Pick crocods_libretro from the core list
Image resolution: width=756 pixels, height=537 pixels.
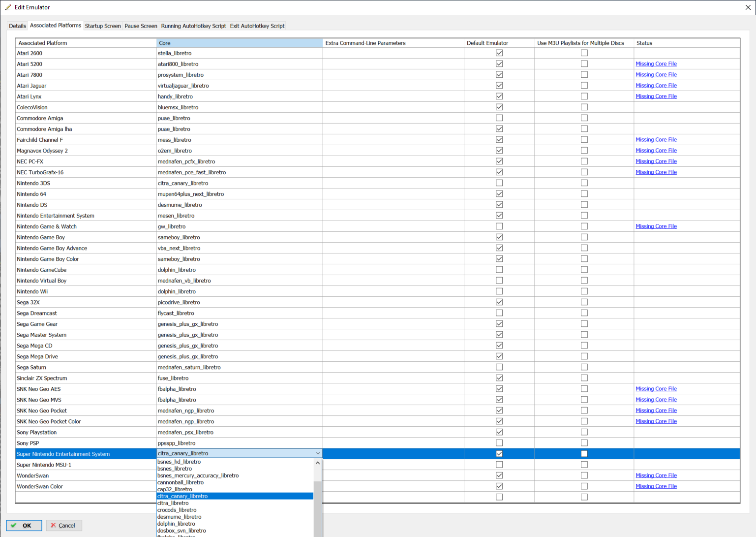[235, 510]
